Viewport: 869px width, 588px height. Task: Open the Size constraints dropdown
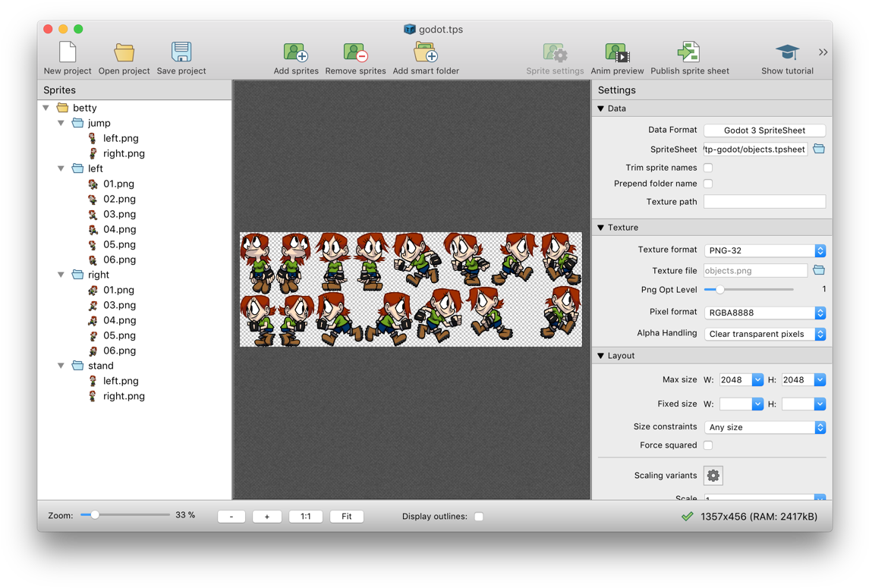[x=765, y=427]
